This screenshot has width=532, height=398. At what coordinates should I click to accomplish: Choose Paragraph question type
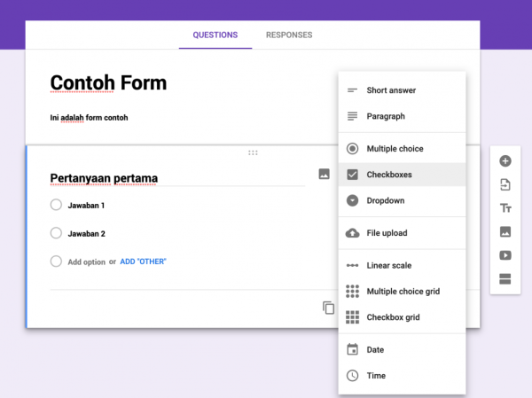[x=402, y=116]
